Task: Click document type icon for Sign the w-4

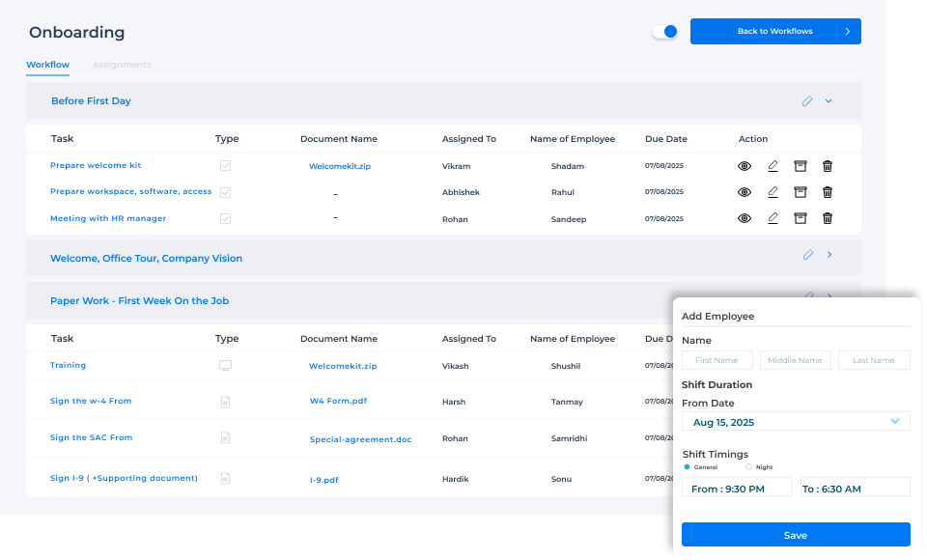Action: (225, 402)
